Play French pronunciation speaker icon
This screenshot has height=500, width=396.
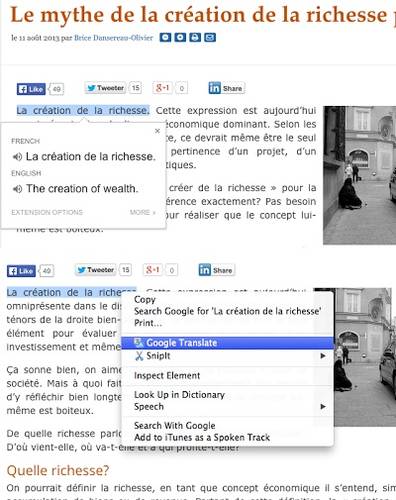(17, 157)
